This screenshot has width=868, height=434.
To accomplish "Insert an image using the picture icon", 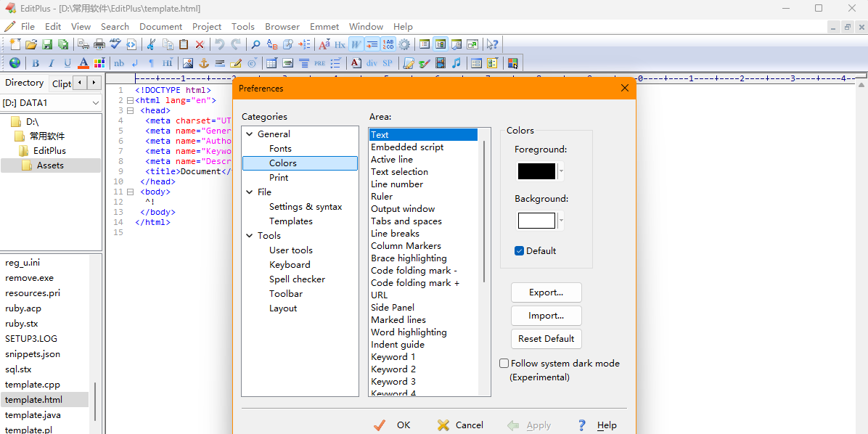I will click(188, 62).
